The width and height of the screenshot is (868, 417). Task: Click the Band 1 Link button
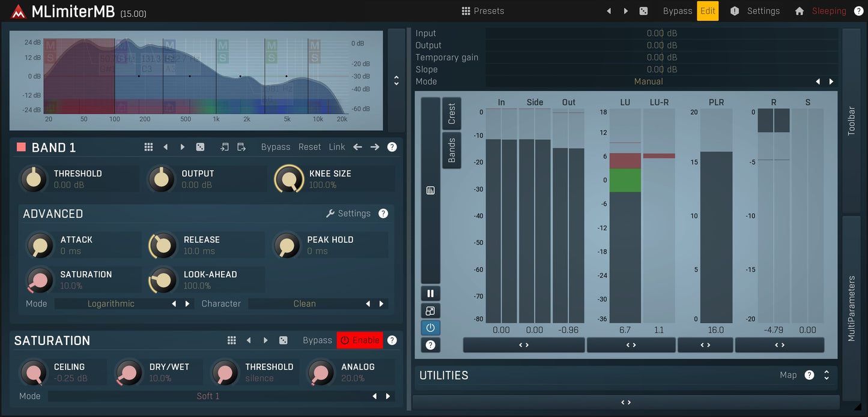coord(336,147)
